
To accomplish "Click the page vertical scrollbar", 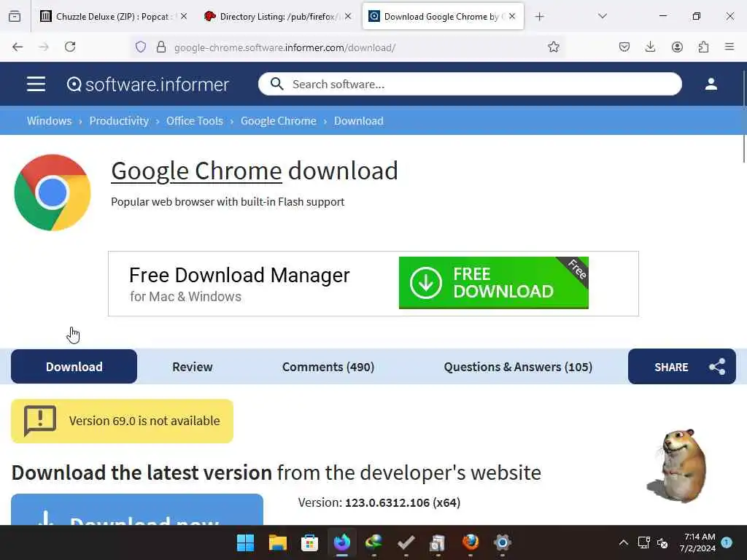I will [744, 117].
